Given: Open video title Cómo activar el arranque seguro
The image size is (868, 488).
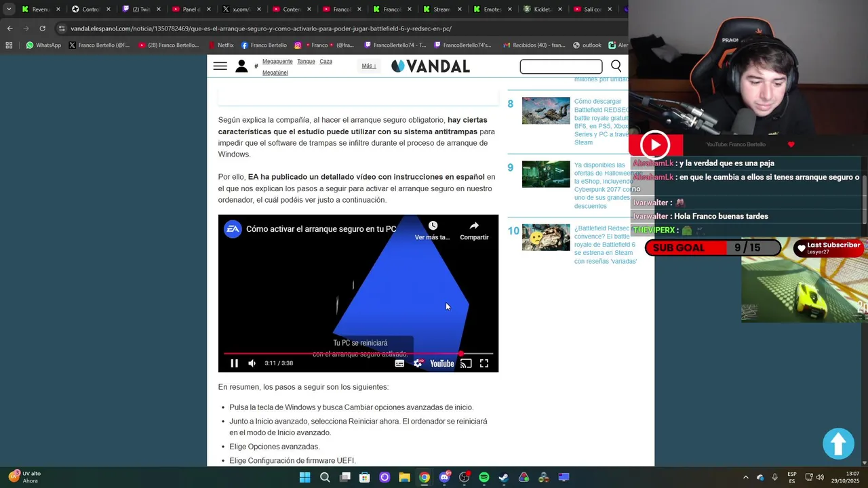Looking at the screenshot, I should pos(321,229).
